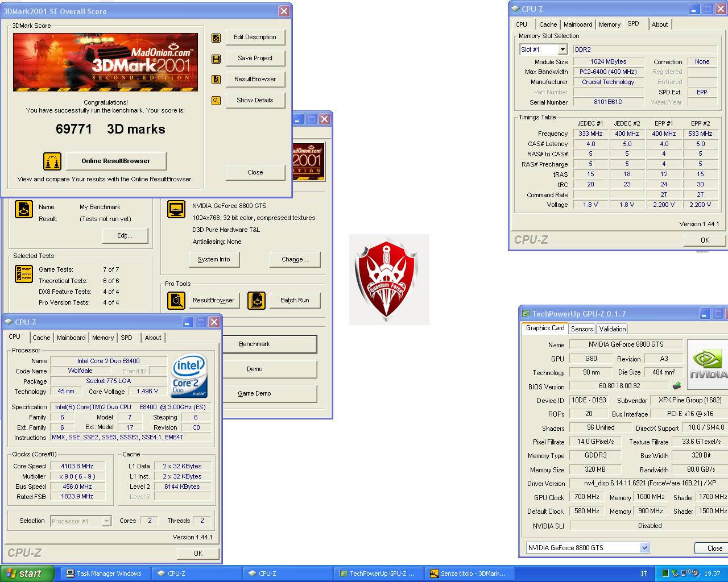Click the CPU-Z title bar icon of SPD window
Viewport: 728px width, 582px height.
(515, 9)
